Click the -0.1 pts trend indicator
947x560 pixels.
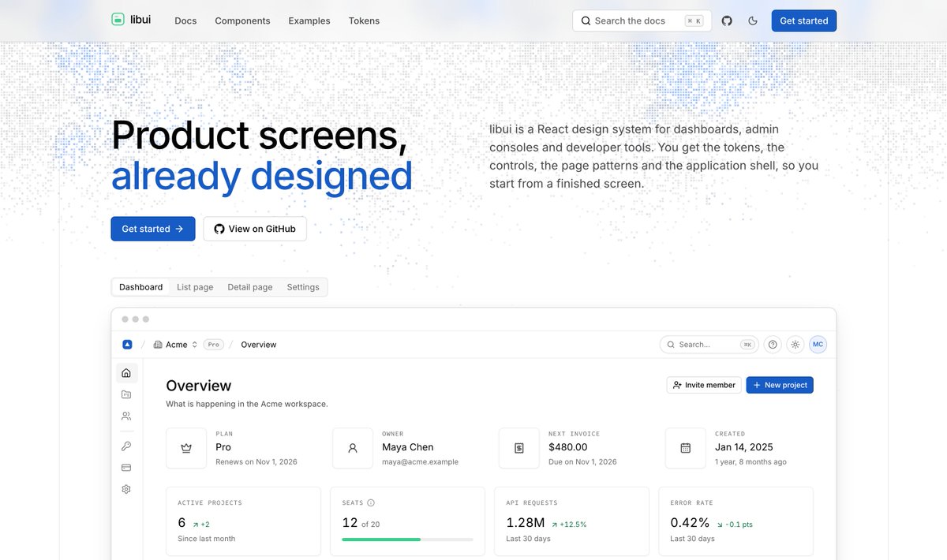click(x=735, y=524)
